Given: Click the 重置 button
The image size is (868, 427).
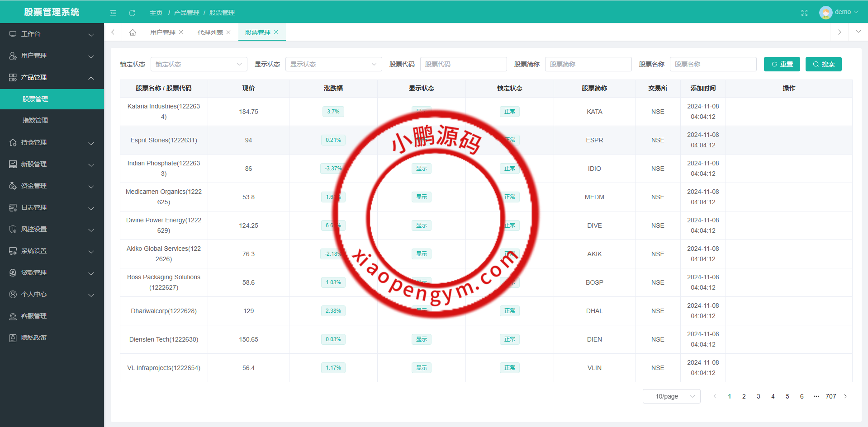Looking at the screenshot, I should pos(782,64).
